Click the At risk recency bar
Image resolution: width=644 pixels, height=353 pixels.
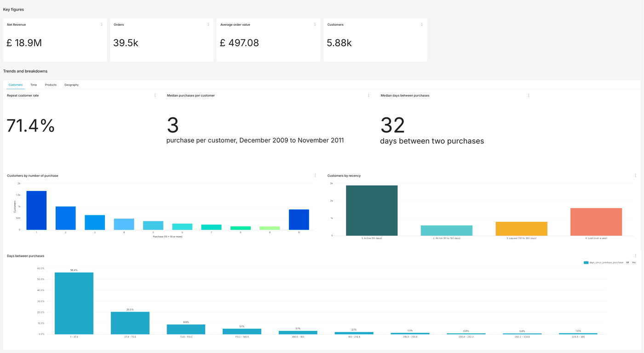tap(447, 231)
